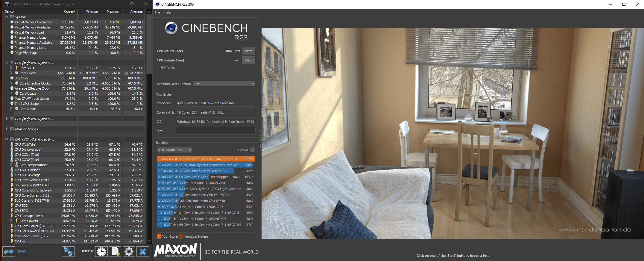Click the Maximum column header

point(111,11)
